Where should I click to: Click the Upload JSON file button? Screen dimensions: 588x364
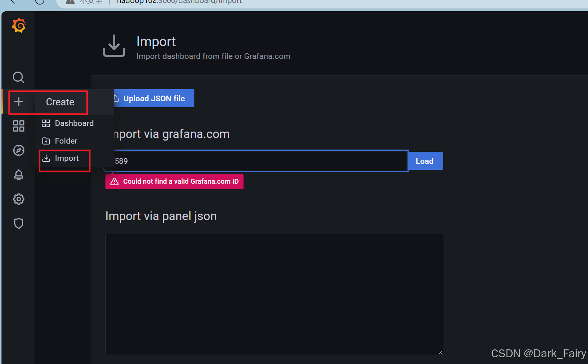point(153,98)
